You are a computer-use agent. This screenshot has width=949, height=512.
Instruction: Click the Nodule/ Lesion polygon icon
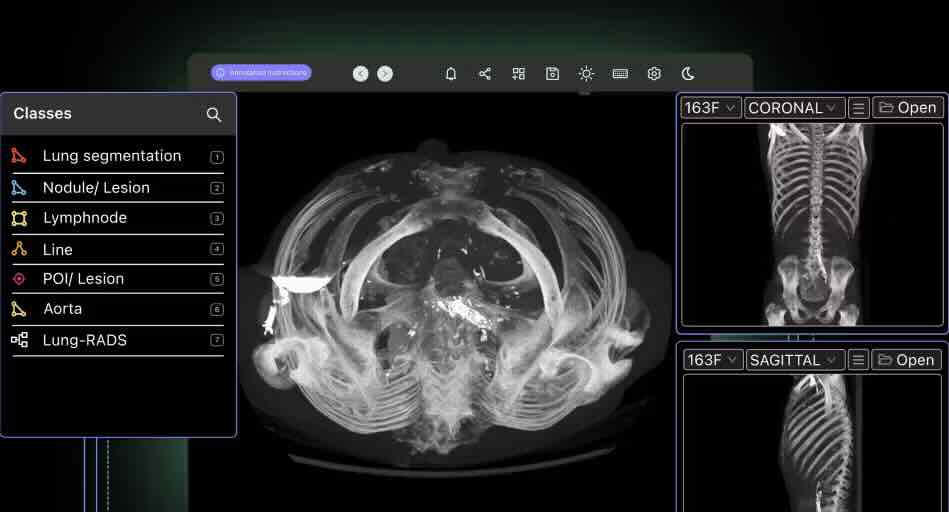19,188
